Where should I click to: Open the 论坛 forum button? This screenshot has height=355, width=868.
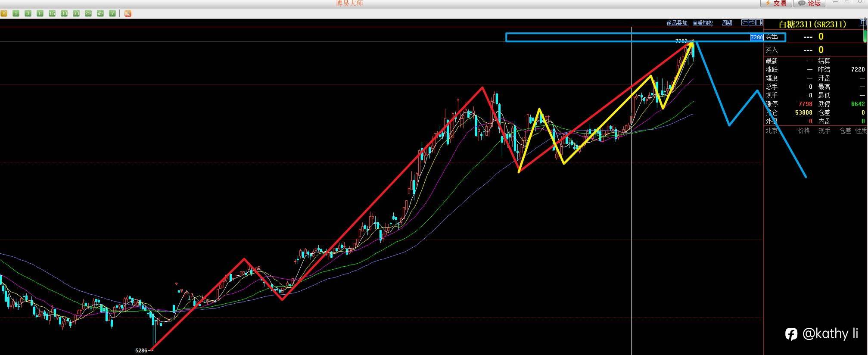pyautogui.click(x=809, y=3)
